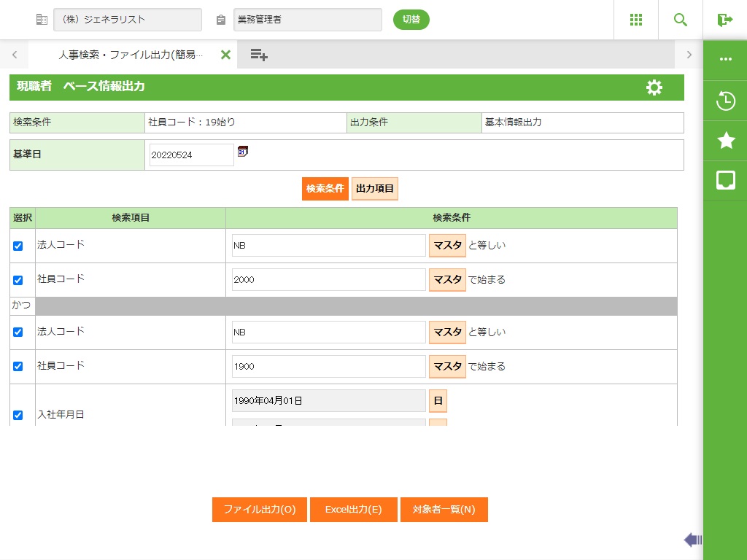Open the inbox tray icon in sidebar

coord(725,180)
